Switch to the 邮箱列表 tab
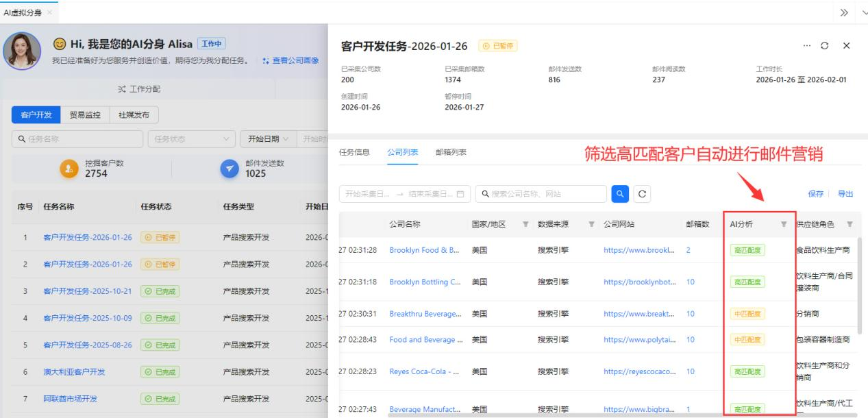The height and width of the screenshot is (418, 868). pyautogui.click(x=451, y=152)
